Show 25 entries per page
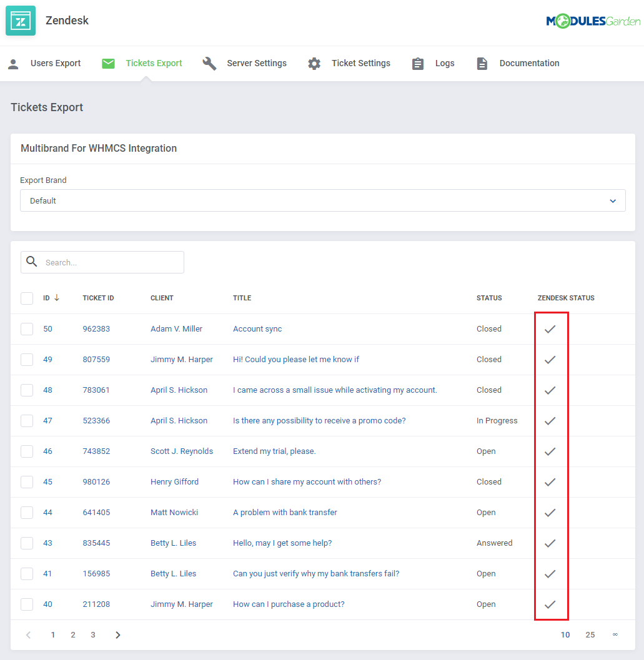644x660 pixels. [x=590, y=635]
